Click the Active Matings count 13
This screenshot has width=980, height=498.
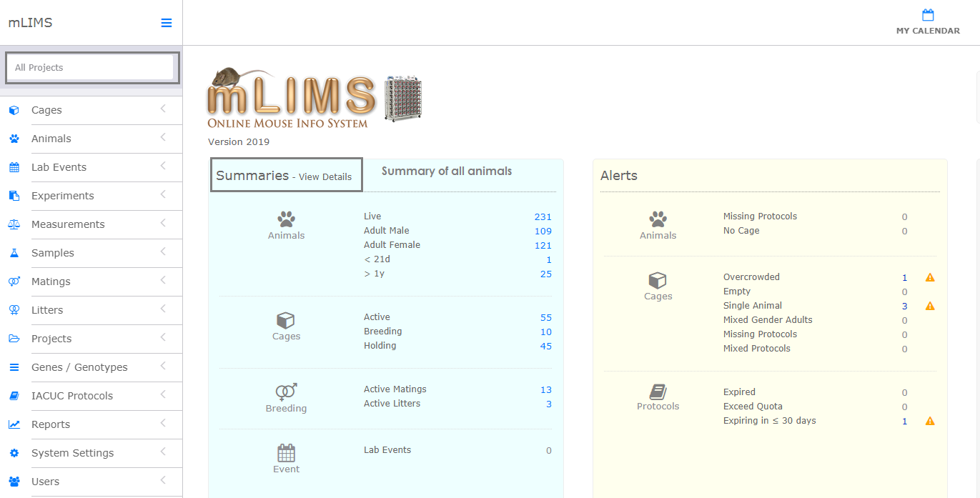546,390
